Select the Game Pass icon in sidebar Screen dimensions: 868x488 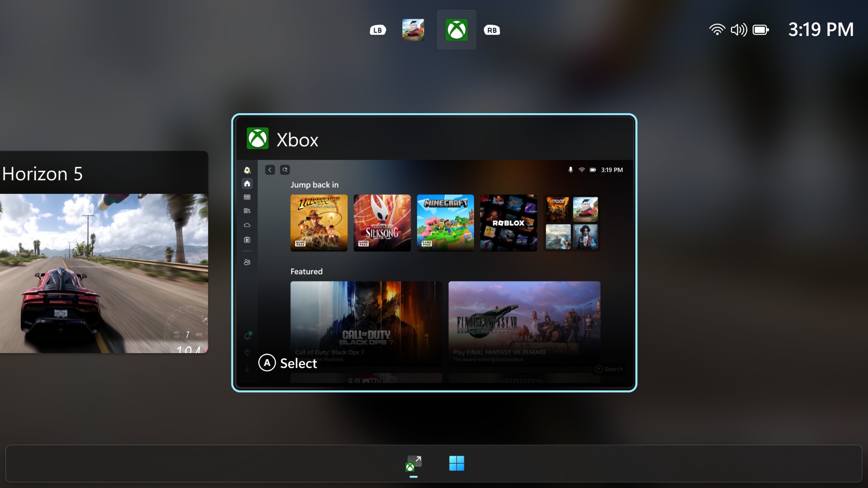pyautogui.click(x=247, y=197)
